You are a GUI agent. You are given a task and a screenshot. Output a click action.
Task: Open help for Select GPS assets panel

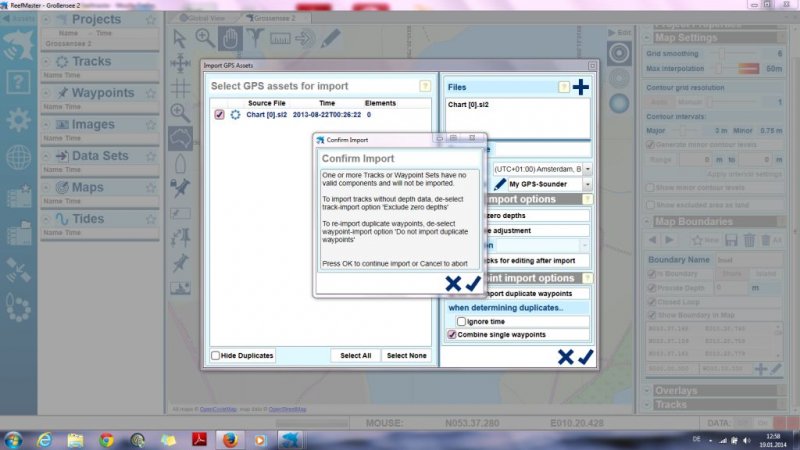pos(425,87)
